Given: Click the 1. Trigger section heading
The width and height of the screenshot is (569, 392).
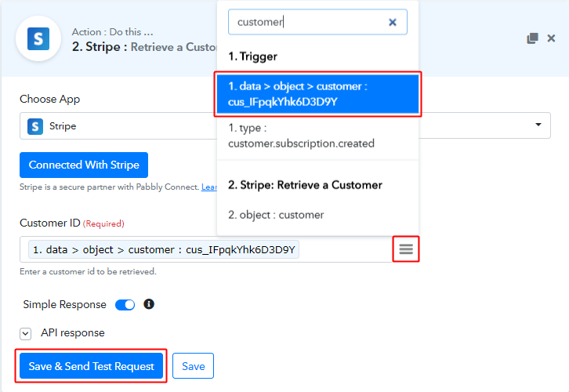Looking at the screenshot, I should (253, 56).
